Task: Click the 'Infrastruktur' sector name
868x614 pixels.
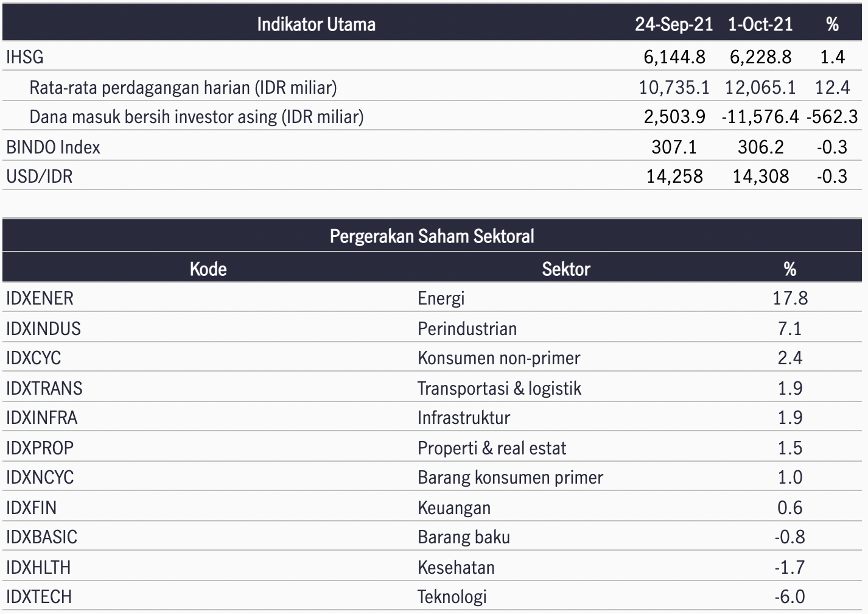Action: [464, 418]
